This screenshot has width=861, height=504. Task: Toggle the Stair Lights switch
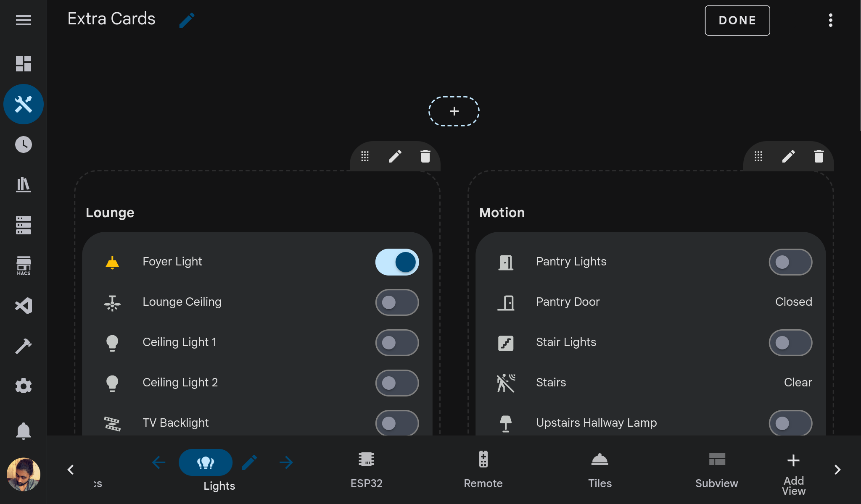pyautogui.click(x=790, y=341)
